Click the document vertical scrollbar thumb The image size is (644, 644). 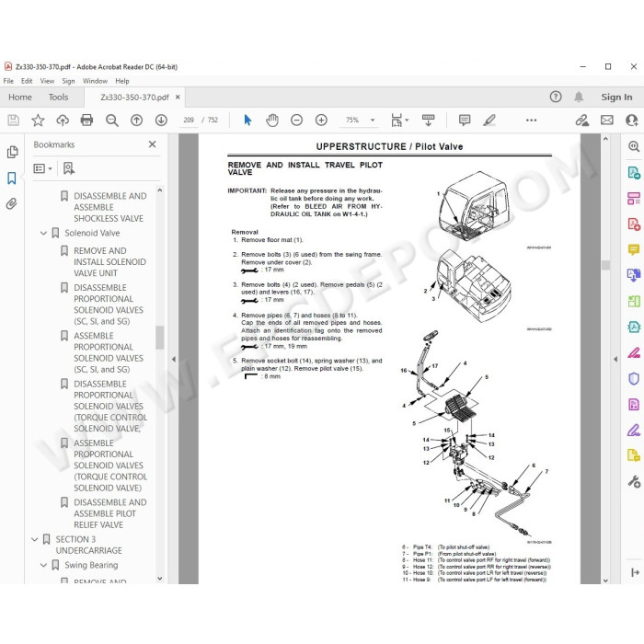tap(605, 265)
